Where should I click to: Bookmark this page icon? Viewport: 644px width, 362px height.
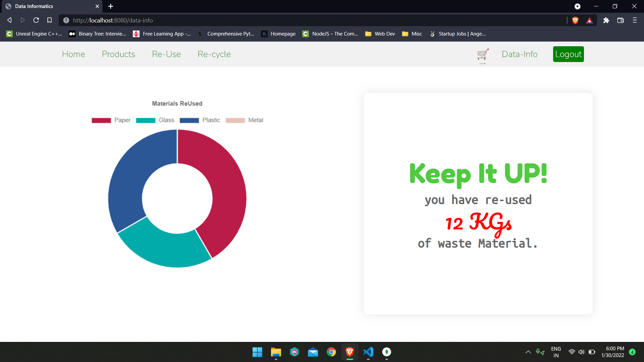point(49,20)
